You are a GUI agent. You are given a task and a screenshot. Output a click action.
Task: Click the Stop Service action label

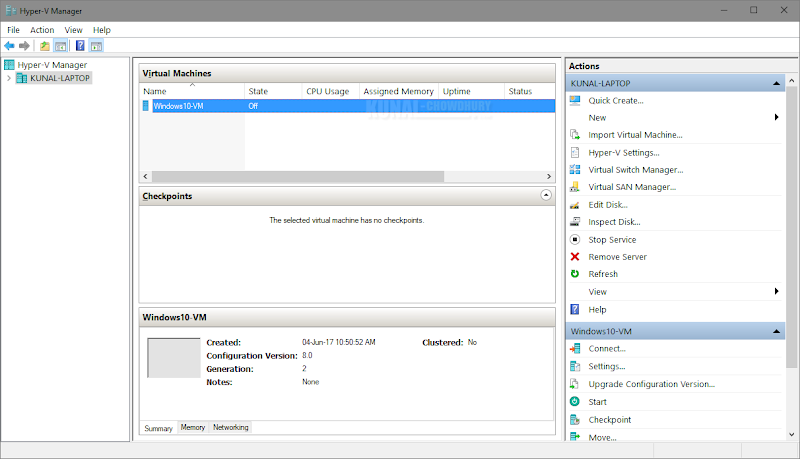(x=612, y=240)
